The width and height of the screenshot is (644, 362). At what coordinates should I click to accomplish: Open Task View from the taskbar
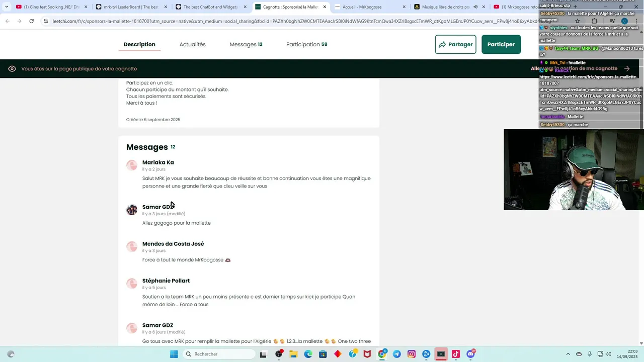point(263,354)
